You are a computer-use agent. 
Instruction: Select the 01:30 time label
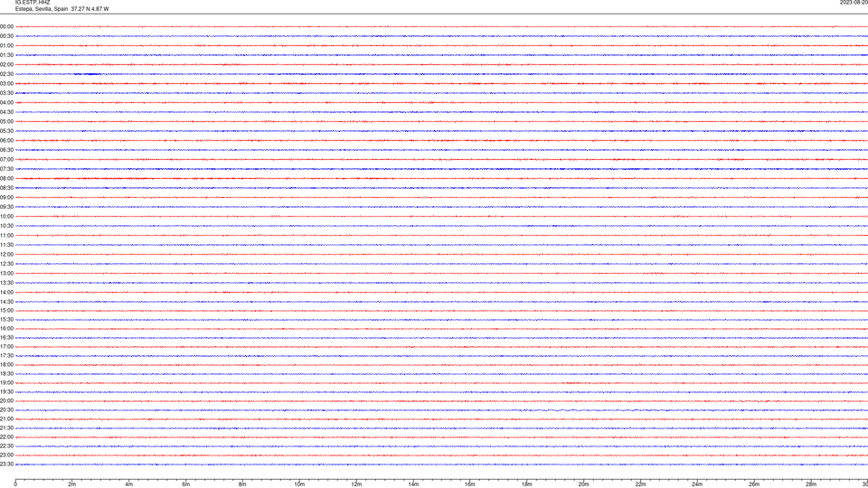point(6,55)
